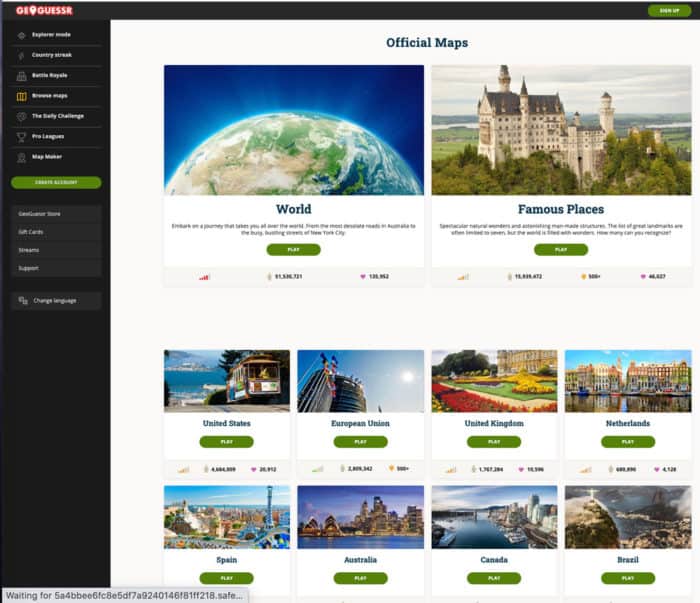The width and height of the screenshot is (700, 603).
Task: Open the Map Maker icon
Action: tap(21, 157)
